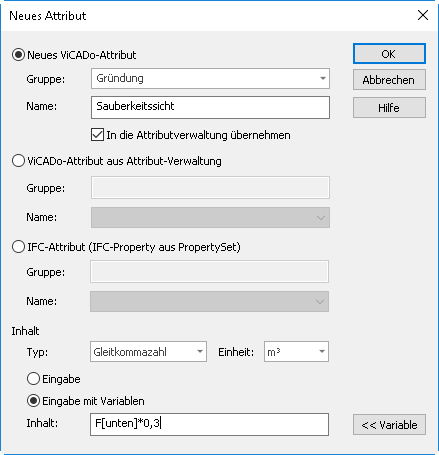Choose the IFC-Attribut radio option
The width and height of the screenshot is (439, 455).
[x=18, y=247]
